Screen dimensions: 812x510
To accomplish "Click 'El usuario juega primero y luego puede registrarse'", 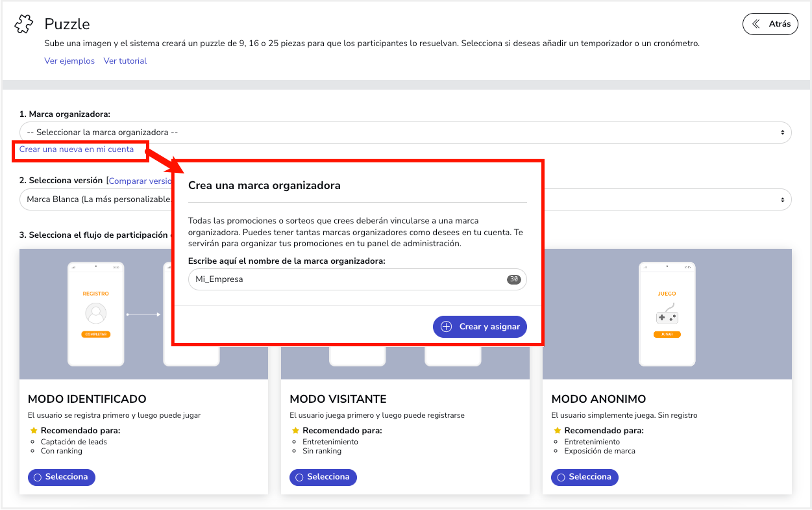I will 377,415.
